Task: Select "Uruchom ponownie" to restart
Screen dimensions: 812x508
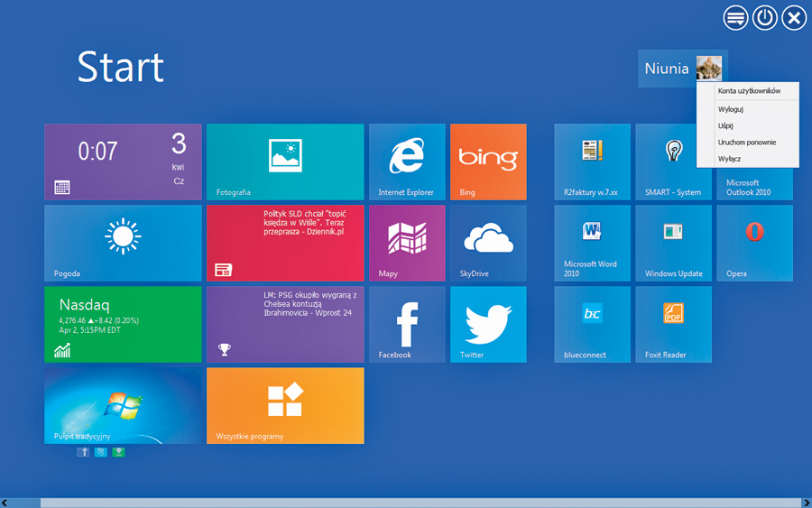Action: tap(746, 143)
